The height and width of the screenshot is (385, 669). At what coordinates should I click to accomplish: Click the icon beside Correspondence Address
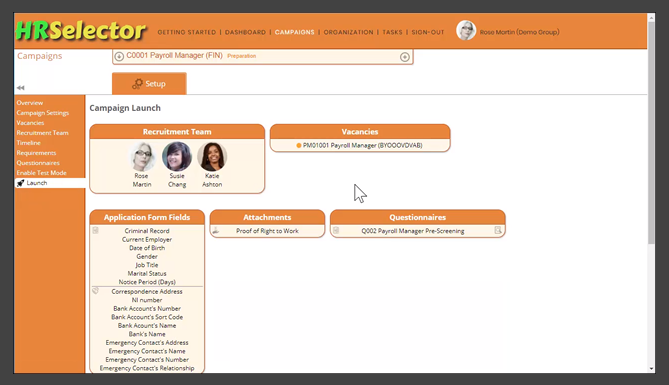click(x=96, y=291)
